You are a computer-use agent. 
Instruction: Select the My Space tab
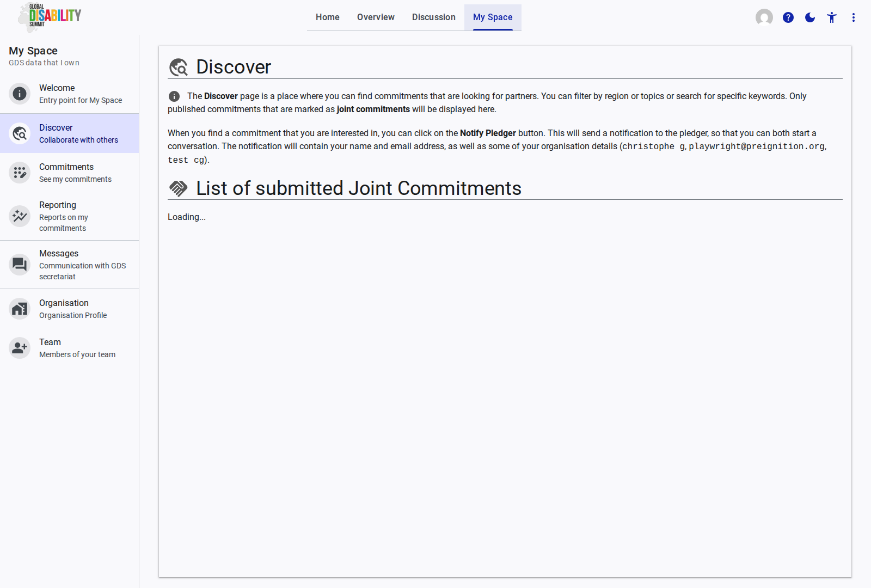pos(493,17)
